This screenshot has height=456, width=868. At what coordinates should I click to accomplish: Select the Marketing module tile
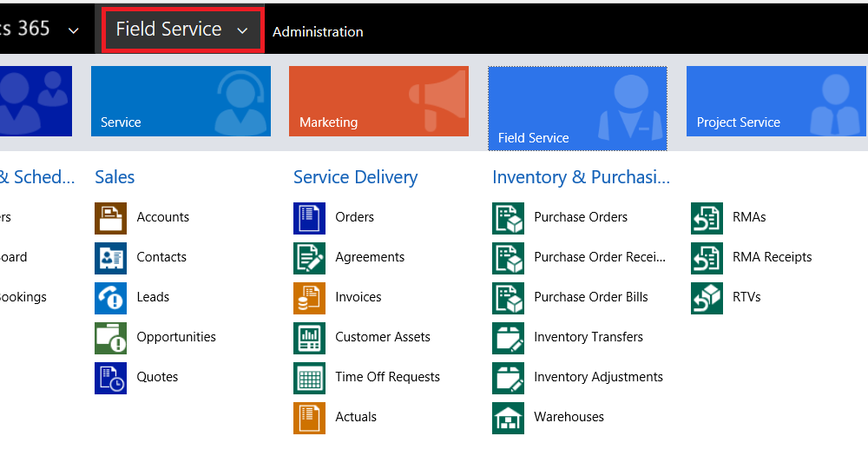pyautogui.click(x=378, y=101)
